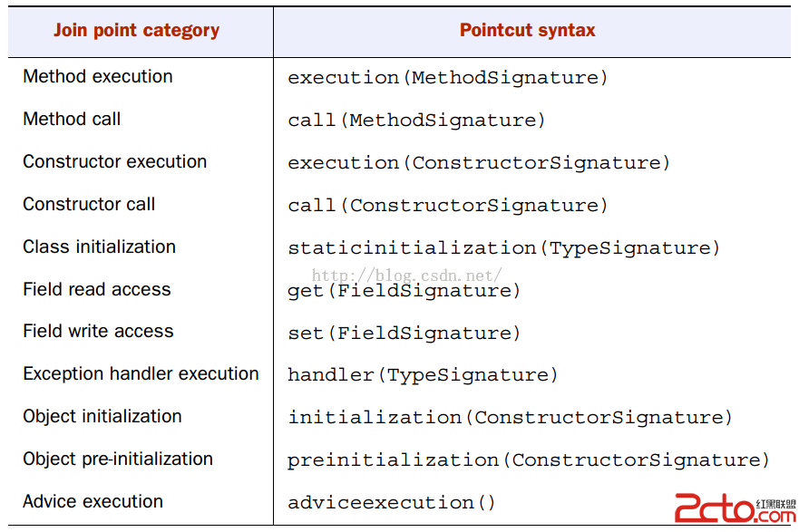Click the execution(MethodSignature) code text
This screenshot has height=532, width=799.
(448, 78)
